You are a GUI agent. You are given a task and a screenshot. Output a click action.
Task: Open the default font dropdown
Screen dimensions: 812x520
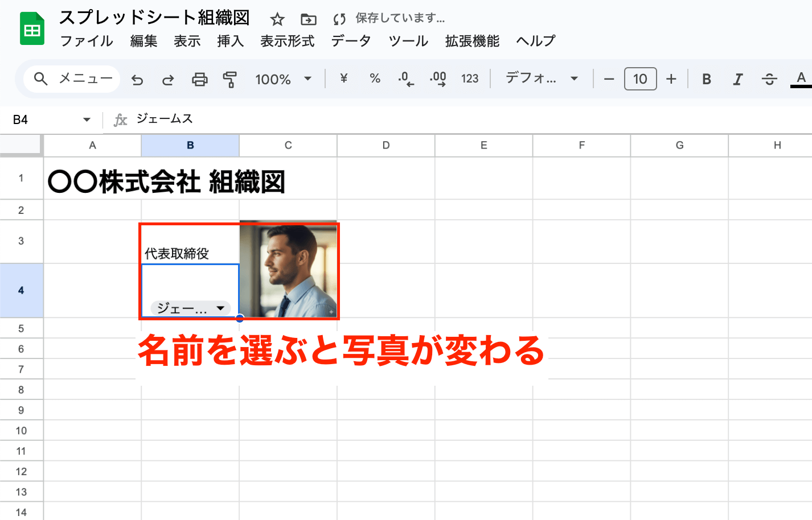pyautogui.click(x=540, y=79)
